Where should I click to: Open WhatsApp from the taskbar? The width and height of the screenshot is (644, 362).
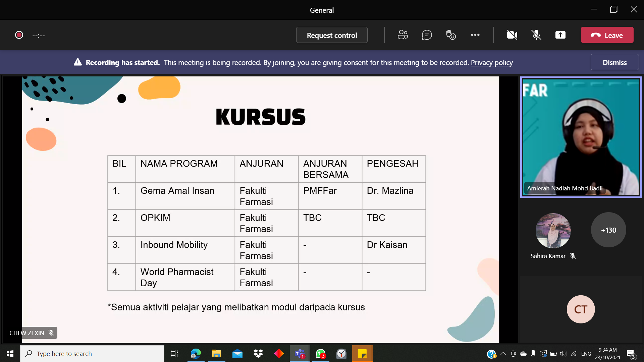pos(320,354)
